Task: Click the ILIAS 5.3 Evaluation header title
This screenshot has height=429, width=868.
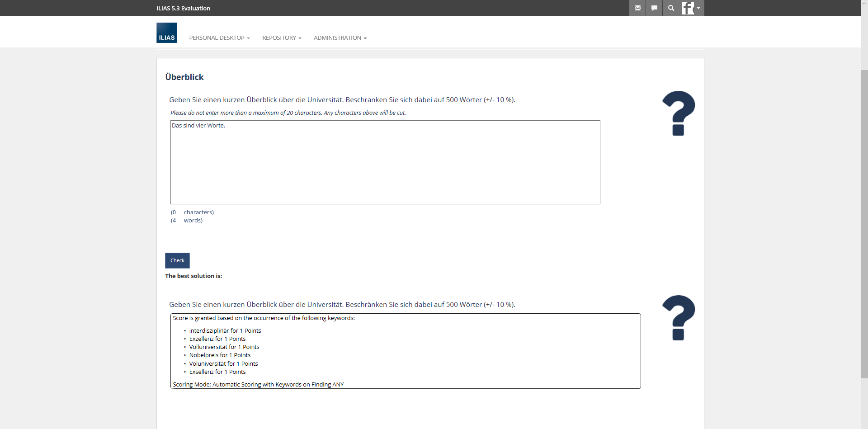Action: coord(183,8)
